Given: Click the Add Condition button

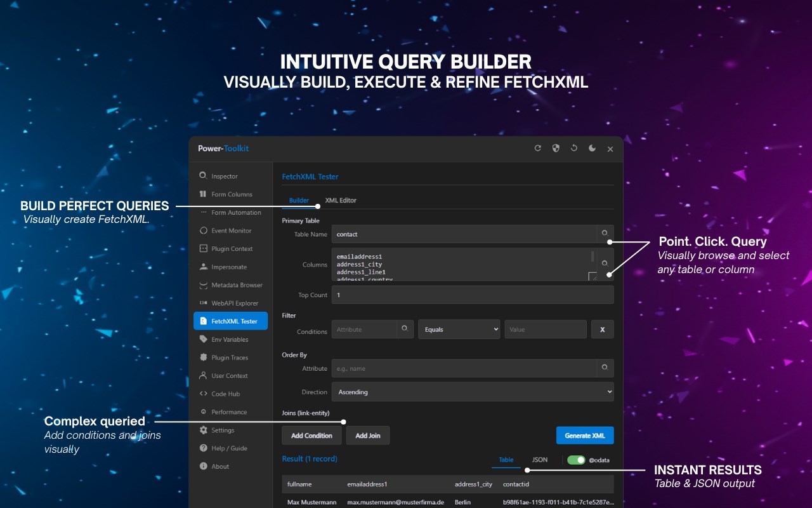Looking at the screenshot, I should 311,436.
